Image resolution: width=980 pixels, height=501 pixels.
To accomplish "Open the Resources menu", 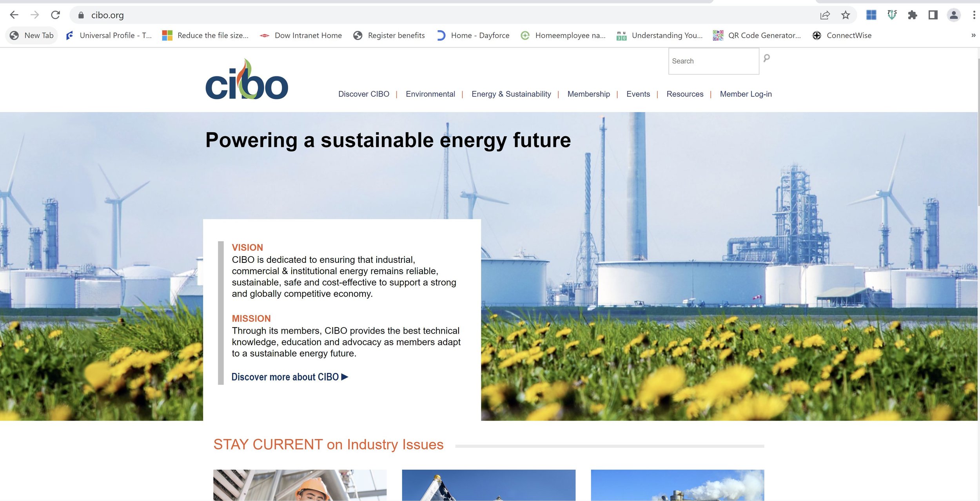I will [684, 94].
